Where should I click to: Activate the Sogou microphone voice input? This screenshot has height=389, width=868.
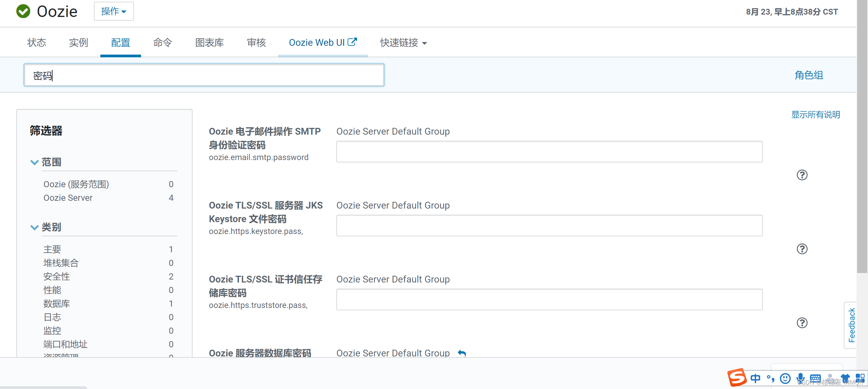pos(801,378)
